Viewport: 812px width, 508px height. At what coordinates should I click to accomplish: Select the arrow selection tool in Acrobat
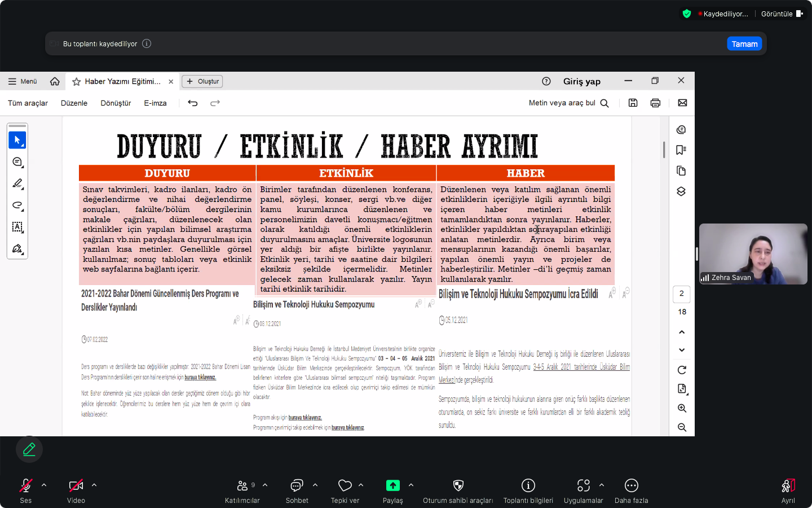coord(17,140)
